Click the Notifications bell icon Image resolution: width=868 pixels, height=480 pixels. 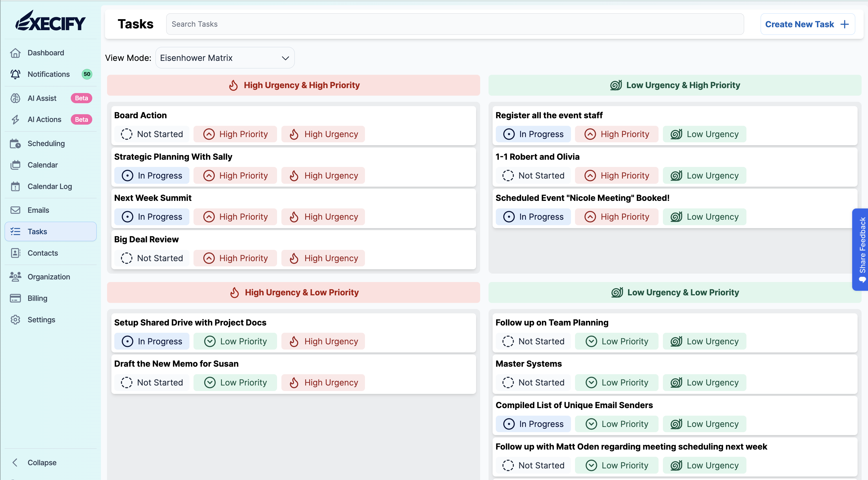[16, 74]
